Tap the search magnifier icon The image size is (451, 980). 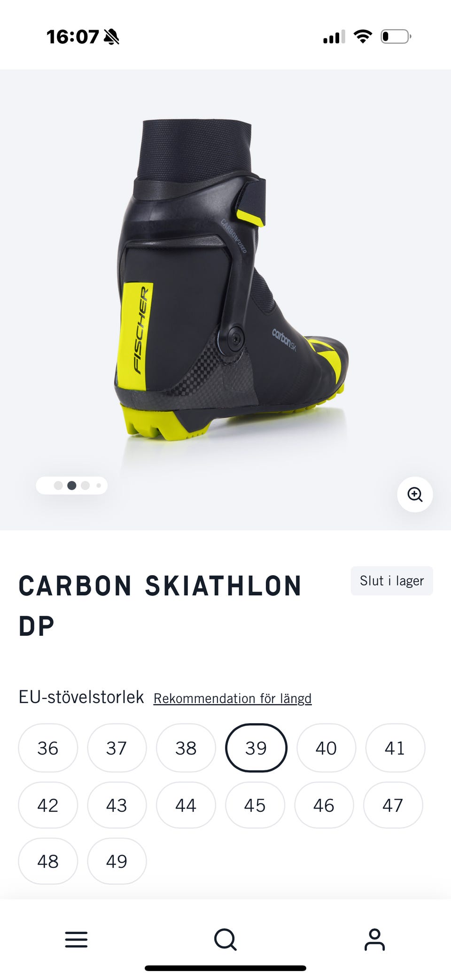point(225,940)
